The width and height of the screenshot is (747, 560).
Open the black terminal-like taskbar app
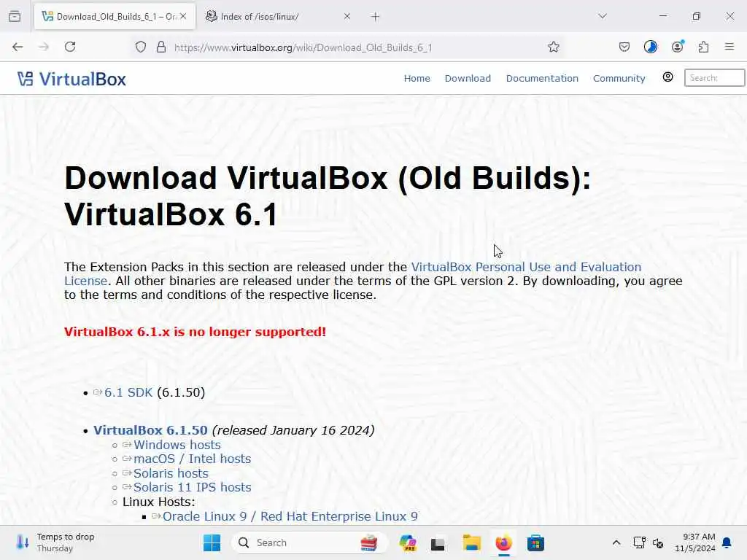tap(438, 543)
